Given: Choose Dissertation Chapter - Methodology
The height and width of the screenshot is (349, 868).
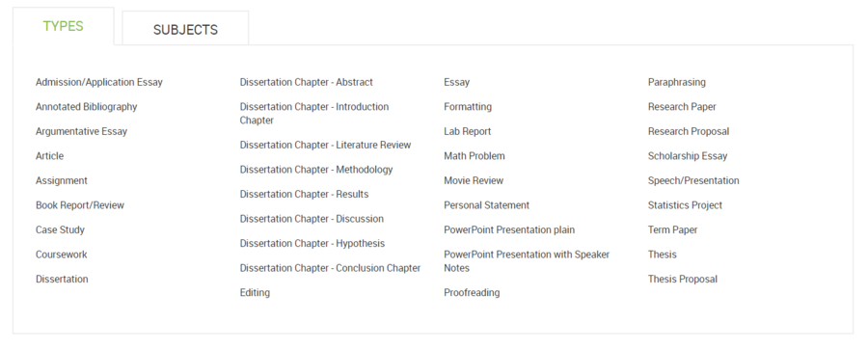Looking at the screenshot, I should pos(316,170).
